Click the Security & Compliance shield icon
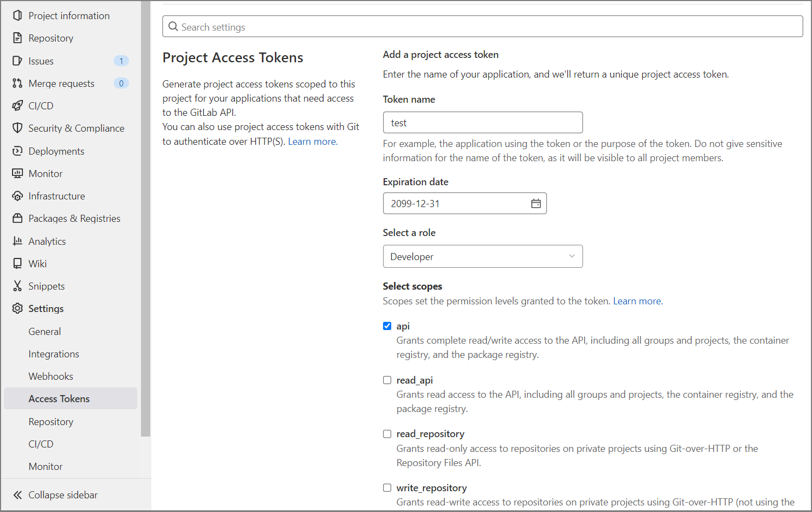812x512 pixels. click(17, 128)
